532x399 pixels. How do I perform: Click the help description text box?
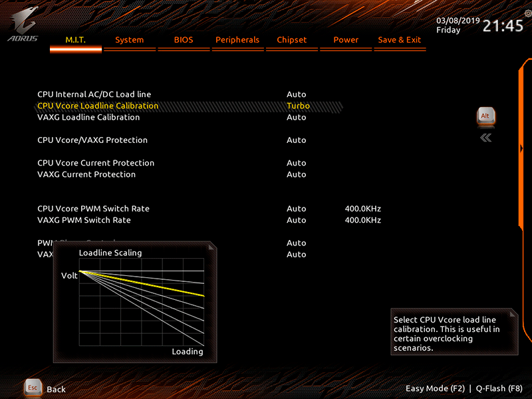pyautogui.click(x=454, y=332)
